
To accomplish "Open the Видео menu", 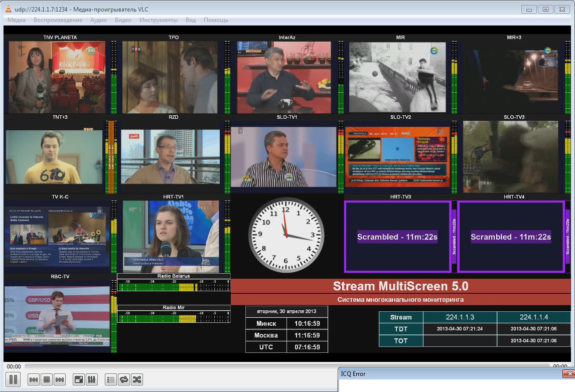I will click(x=123, y=20).
